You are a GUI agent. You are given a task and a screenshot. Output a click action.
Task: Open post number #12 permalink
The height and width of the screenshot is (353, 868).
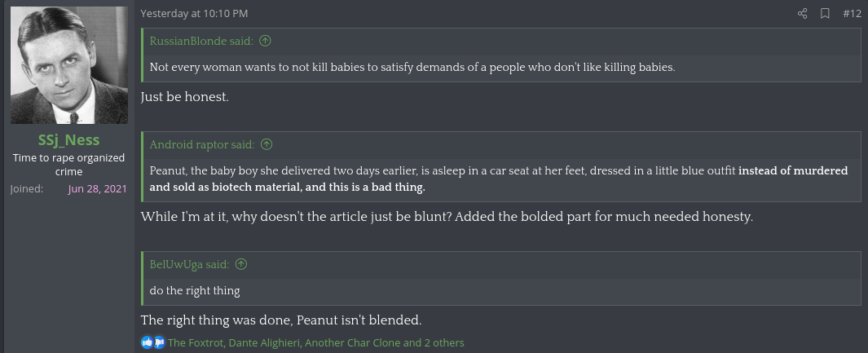tap(852, 13)
